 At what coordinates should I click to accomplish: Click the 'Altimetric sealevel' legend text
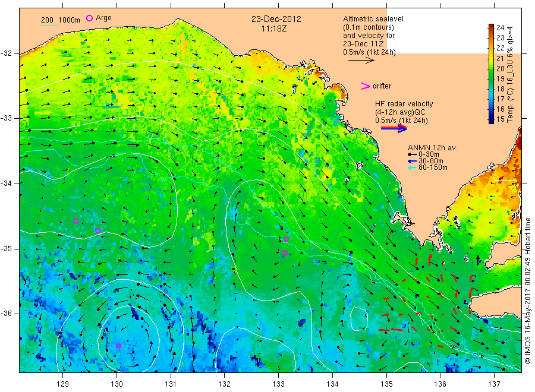373,19
